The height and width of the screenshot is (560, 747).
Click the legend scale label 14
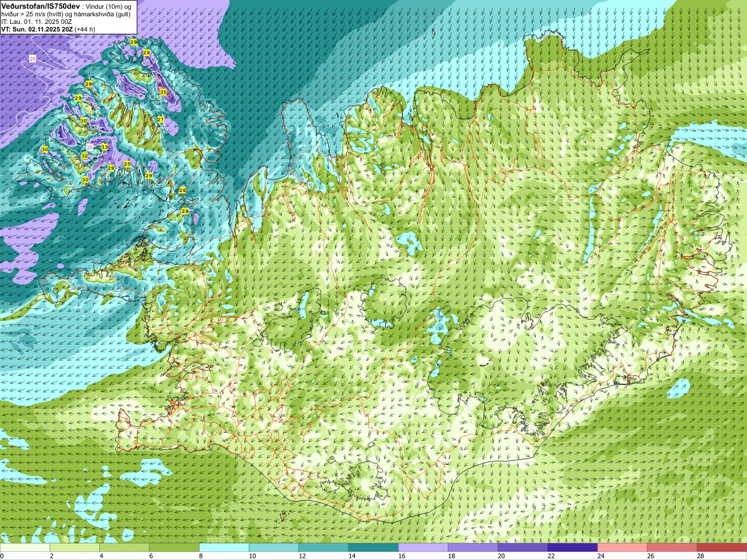[352, 556]
